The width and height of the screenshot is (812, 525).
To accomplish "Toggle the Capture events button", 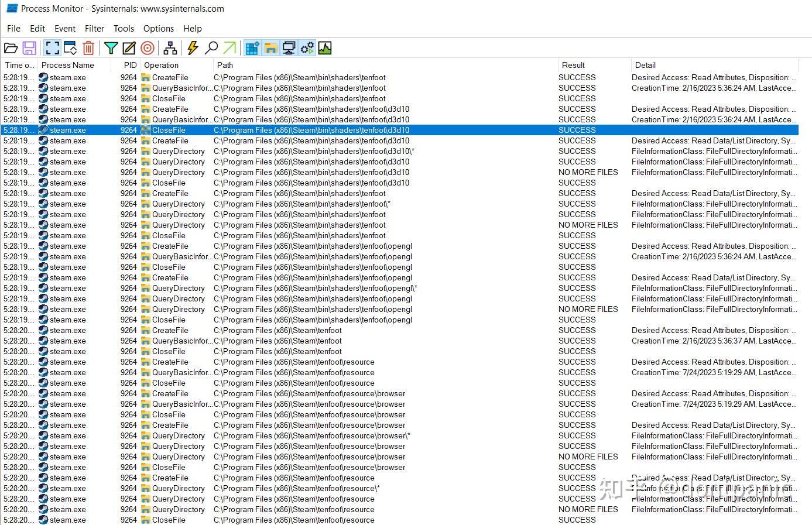I will (x=52, y=48).
